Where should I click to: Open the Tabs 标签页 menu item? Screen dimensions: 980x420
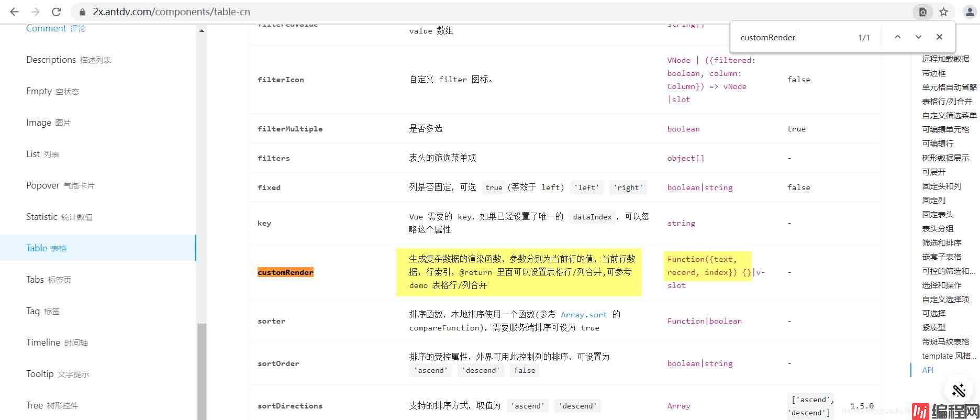[x=49, y=280]
